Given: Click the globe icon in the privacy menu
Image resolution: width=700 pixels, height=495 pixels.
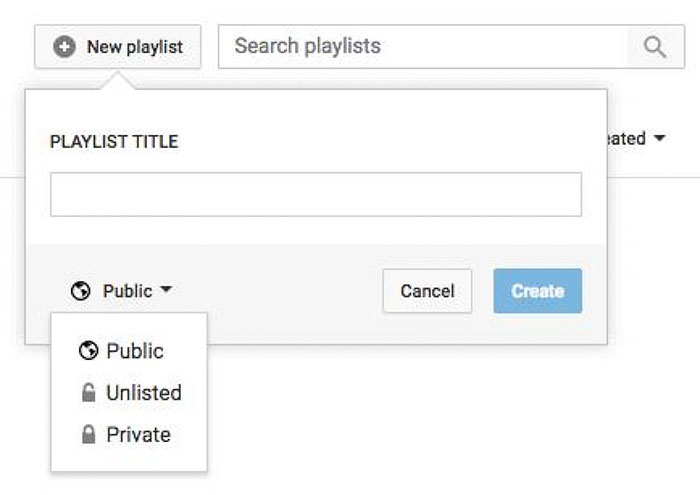Looking at the screenshot, I should pyautogui.click(x=88, y=350).
